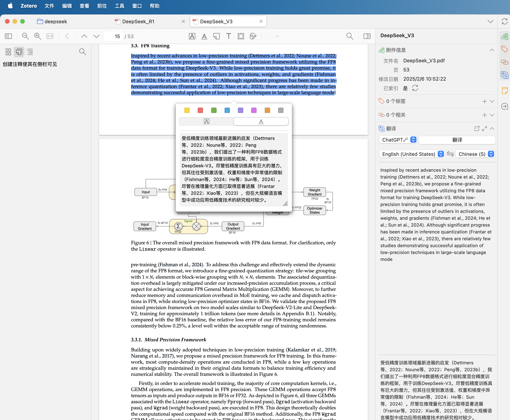Pick the red highlight color
The height and width of the screenshot is (420, 510).
pyautogui.click(x=200, y=110)
